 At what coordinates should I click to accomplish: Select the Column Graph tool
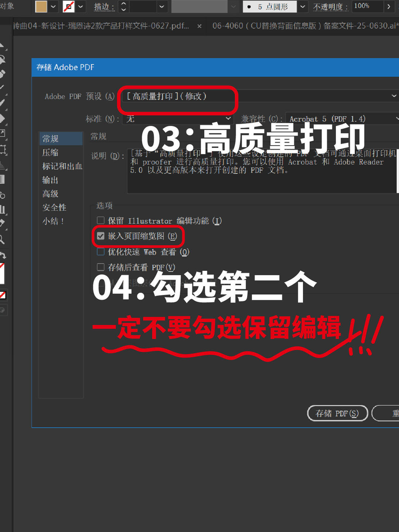click(x=2, y=209)
